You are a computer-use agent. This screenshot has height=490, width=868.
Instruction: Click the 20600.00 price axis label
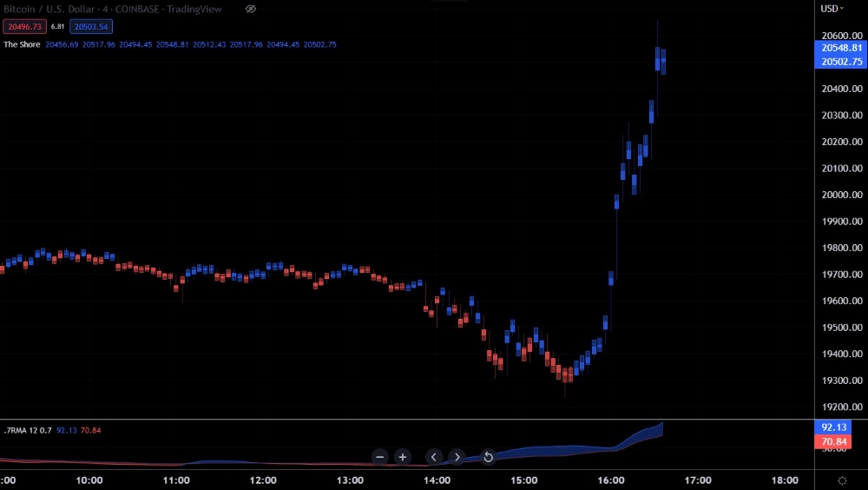point(842,36)
